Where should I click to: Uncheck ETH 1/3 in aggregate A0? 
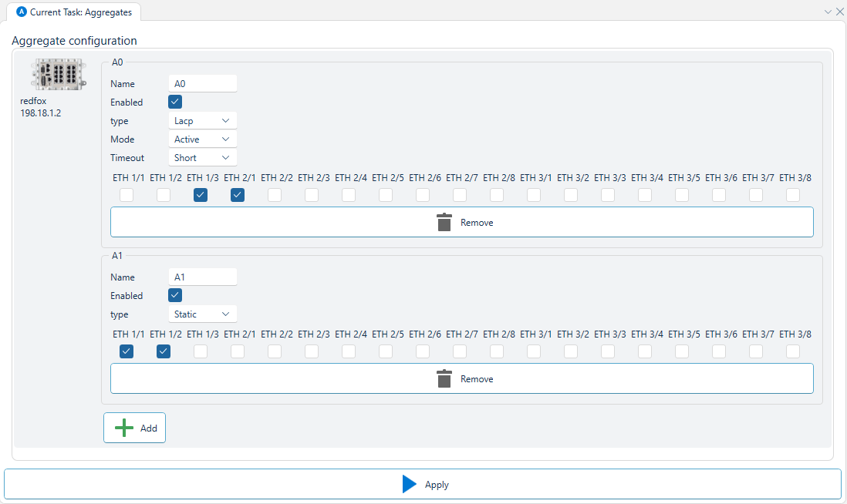201,196
